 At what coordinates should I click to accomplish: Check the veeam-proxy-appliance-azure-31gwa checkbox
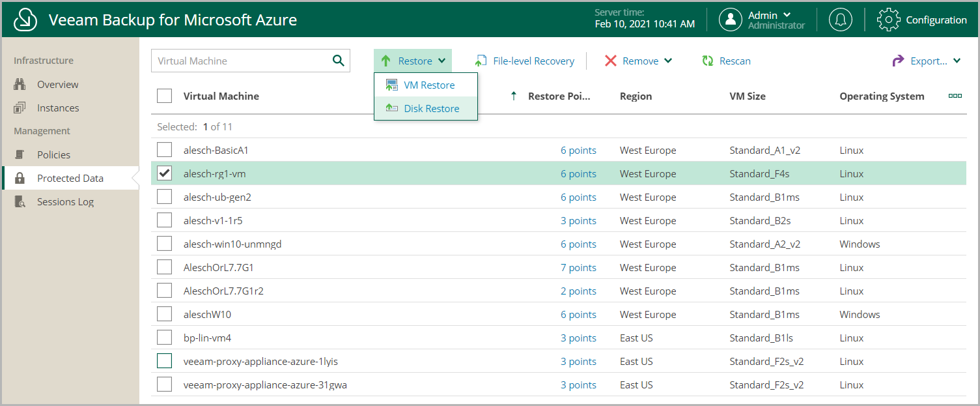coord(165,384)
